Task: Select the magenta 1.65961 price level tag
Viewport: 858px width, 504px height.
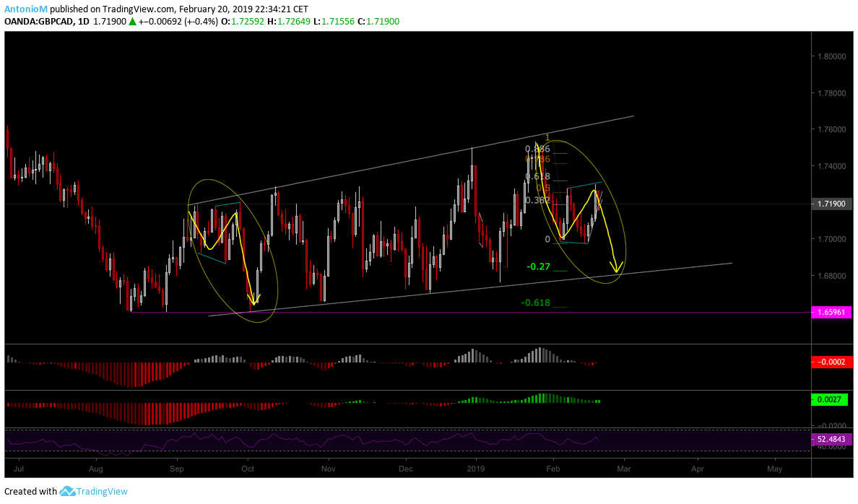Action: click(831, 313)
